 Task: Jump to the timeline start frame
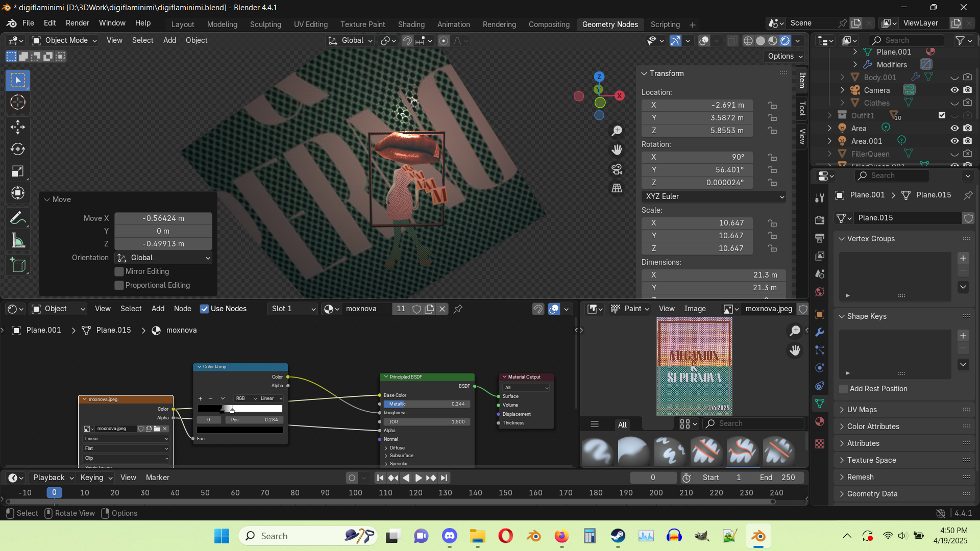[x=380, y=478]
